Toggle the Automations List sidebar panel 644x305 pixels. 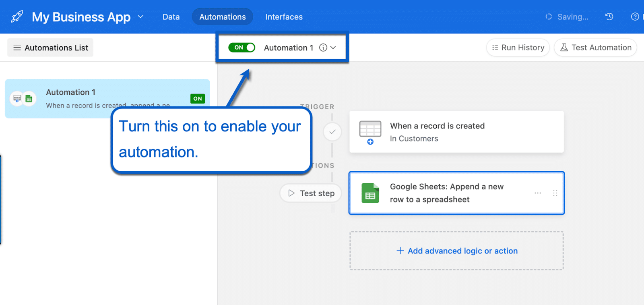[51, 48]
